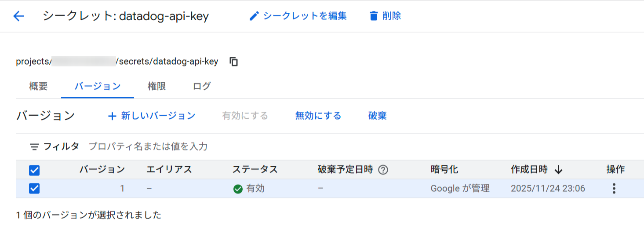
Task: Click the 無効にする button
Action: 318,116
